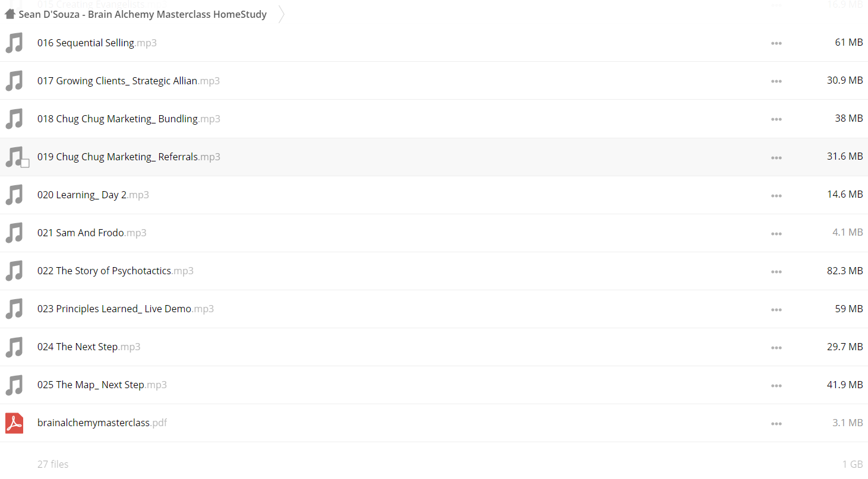Open more options for 023 Principles Learned
The height and width of the screenshot is (479, 868).
(x=776, y=309)
